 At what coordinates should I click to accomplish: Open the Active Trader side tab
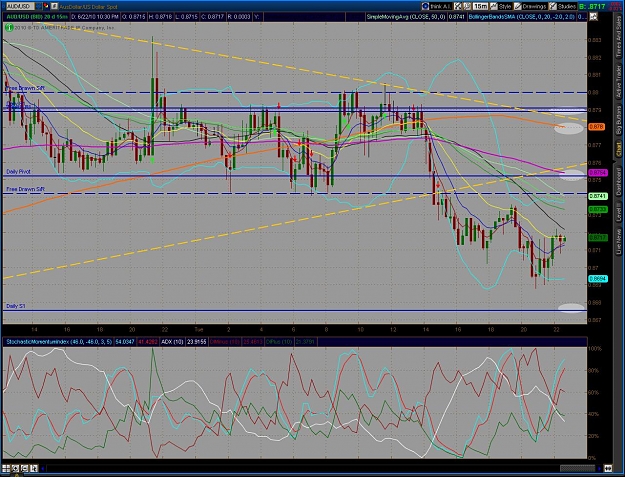[x=619, y=81]
